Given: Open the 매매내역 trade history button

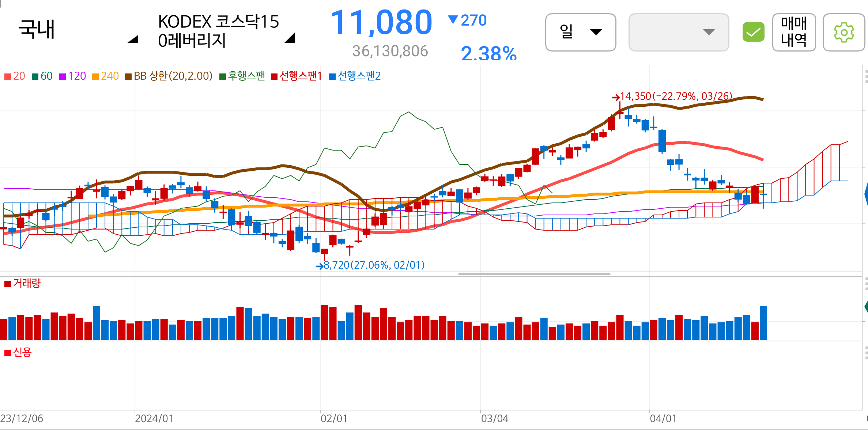Looking at the screenshot, I should click(x=794, y=33).
